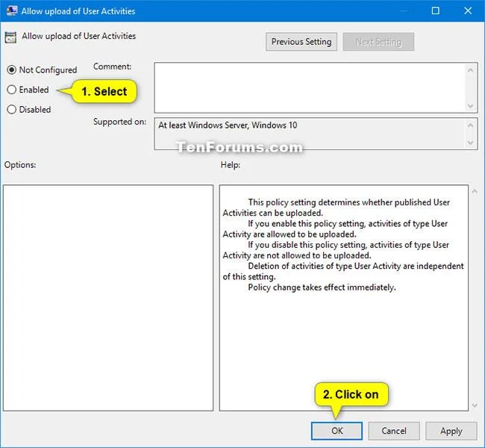This screenshot has width=485, height=448.
Task: Click the Apply button
Action: [451, 431]
